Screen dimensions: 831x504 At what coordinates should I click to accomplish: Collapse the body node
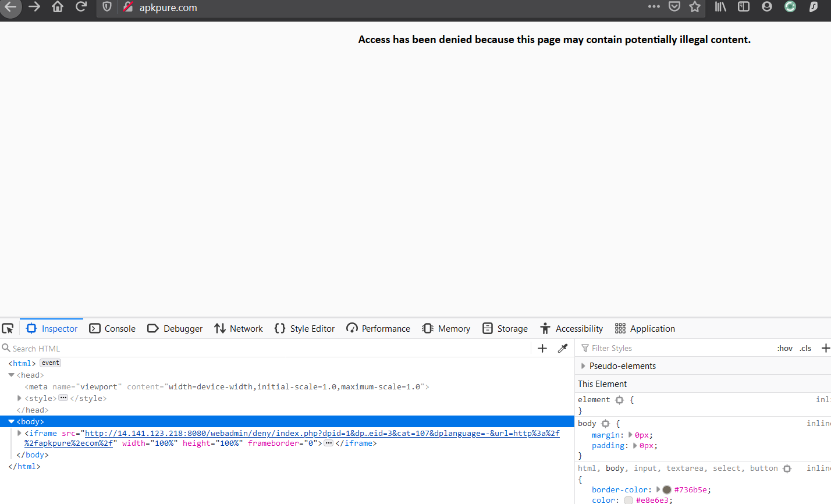pos(11,421)
